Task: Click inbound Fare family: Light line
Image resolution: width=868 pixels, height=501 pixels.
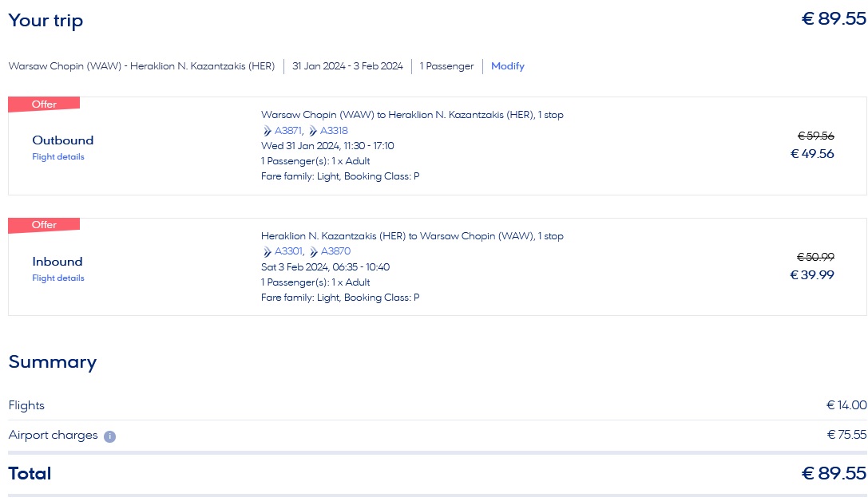Action: click(x=340, y=298)
